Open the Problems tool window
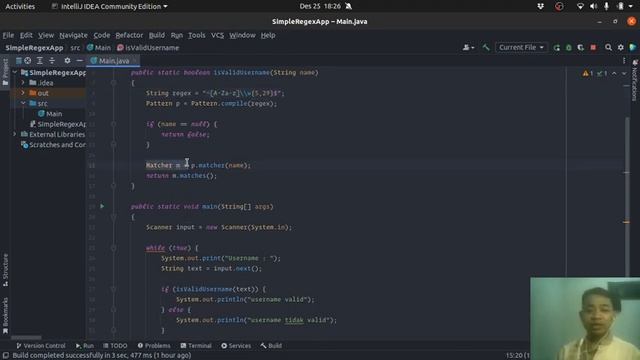640x360 pixels. click(x=154, y=346)
